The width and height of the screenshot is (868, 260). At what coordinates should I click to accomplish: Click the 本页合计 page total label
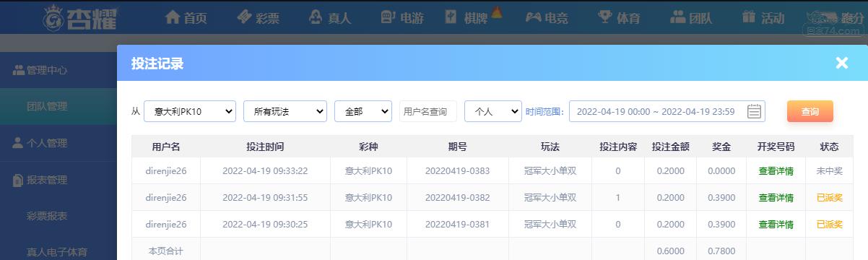pos(166,251)
